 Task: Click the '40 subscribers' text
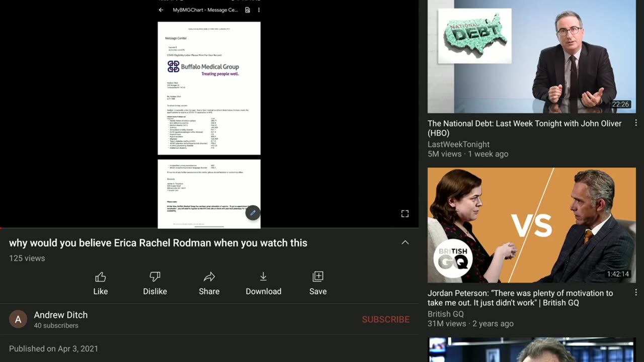tap(56, 325)
